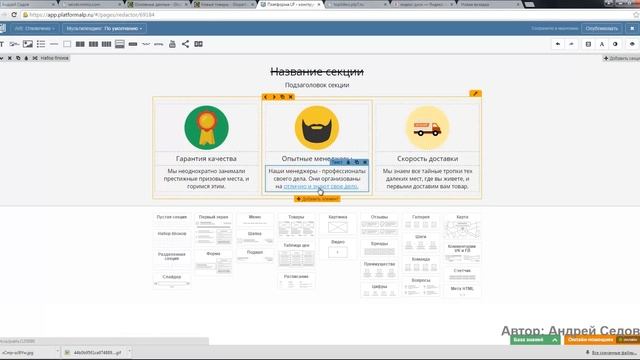
Task: Select the form block toolbar icon
Action: [x=120, y=44]
